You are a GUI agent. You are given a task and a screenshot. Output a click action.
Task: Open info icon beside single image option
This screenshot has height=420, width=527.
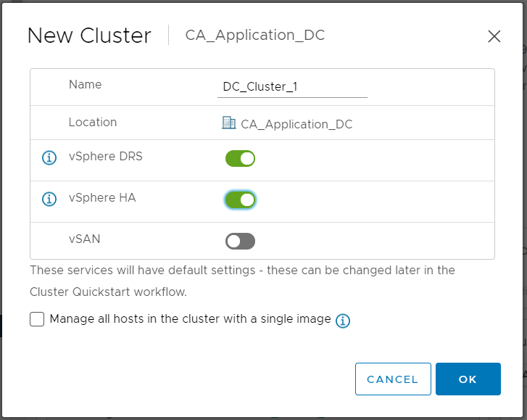pos(342,321)
